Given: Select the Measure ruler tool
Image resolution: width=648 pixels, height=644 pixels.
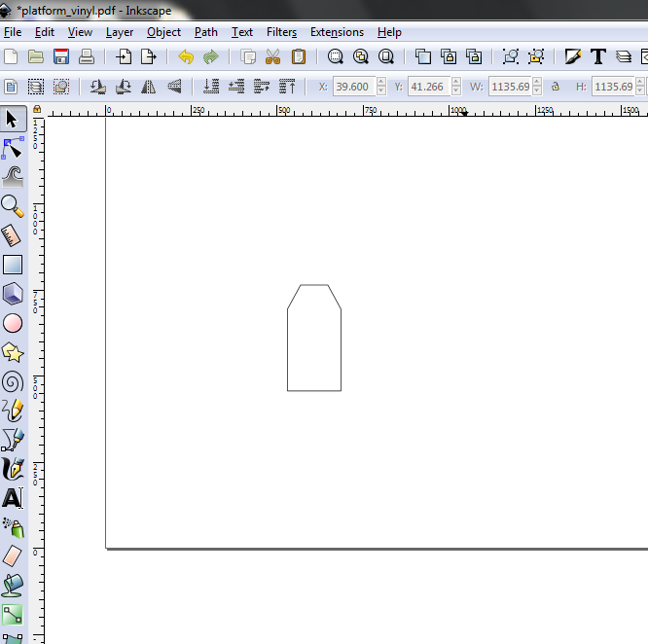Looking at the screenshot, I should [13, 235].
